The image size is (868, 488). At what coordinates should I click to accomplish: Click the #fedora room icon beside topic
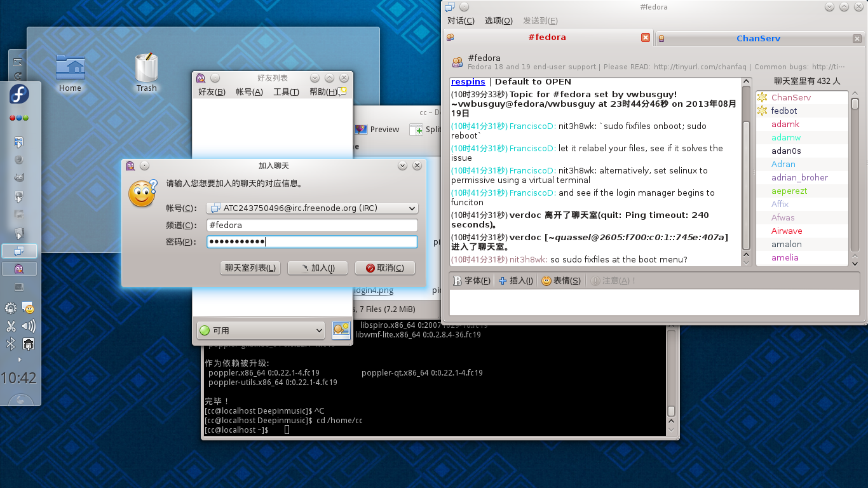coord(457,62)
